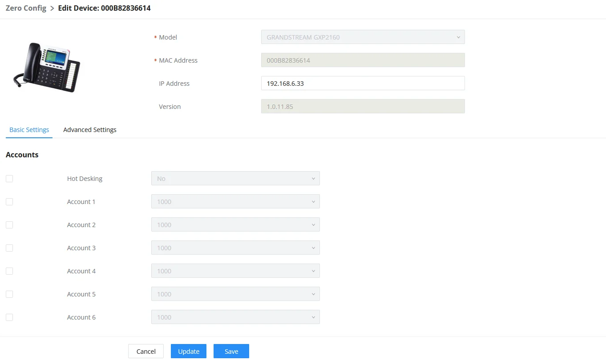Go back to Zero Config breadcrumb
This screenshot has height=364, width=606.
pyautogui.click(x=26, y=8)
